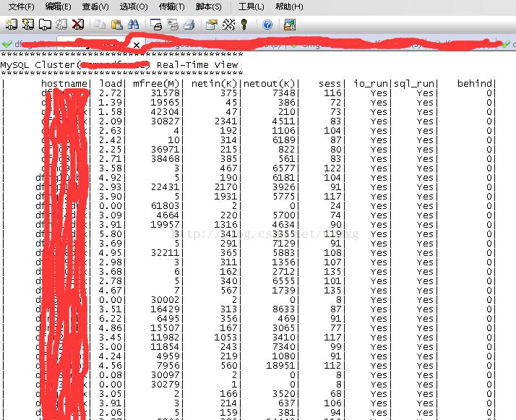Click the 'MySQL Cluster' title text
This screenshot has width=516, height=420.
(38, 65)
